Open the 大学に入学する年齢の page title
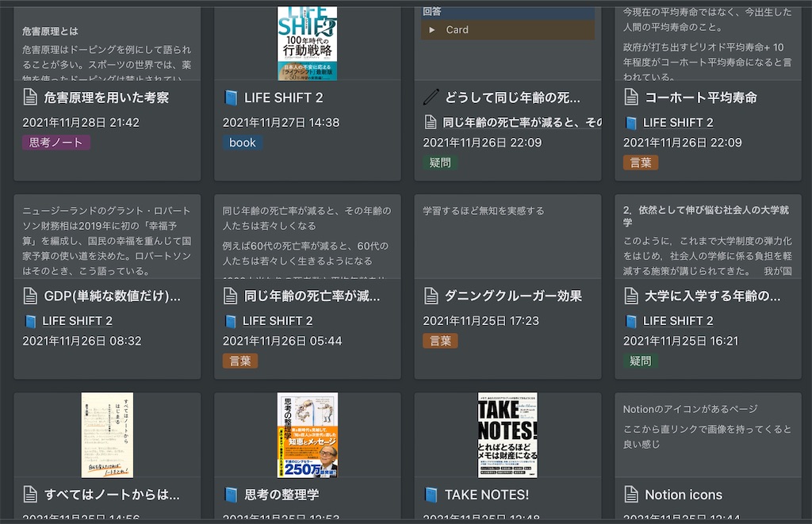812x524 pixels. tap(713, 296)
